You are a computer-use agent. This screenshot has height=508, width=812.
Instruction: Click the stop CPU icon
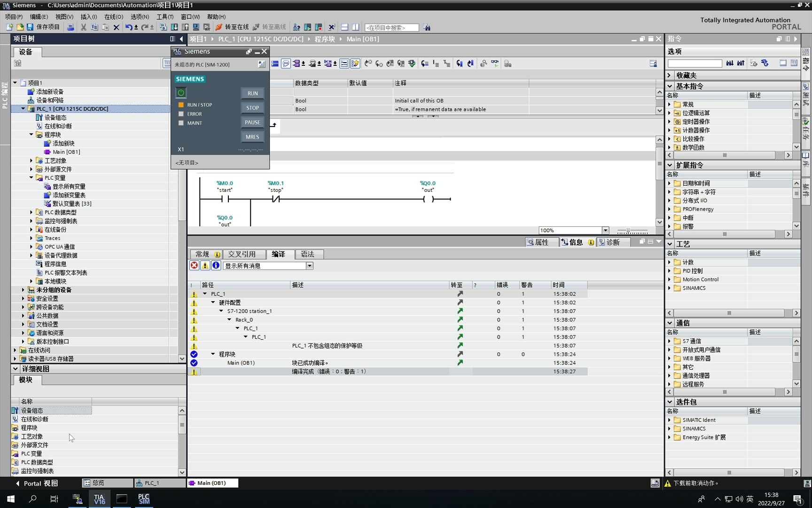318,27
